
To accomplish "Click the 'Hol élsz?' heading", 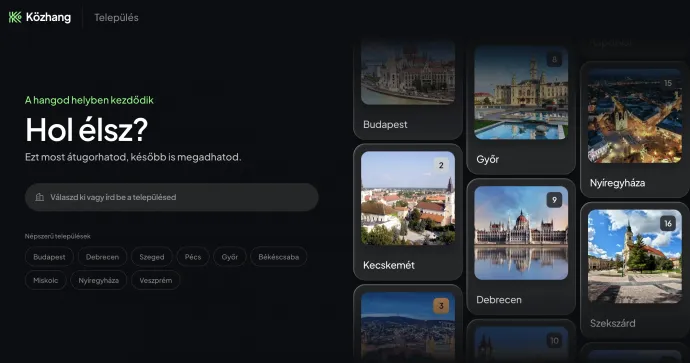I will (x=87, y=130).
